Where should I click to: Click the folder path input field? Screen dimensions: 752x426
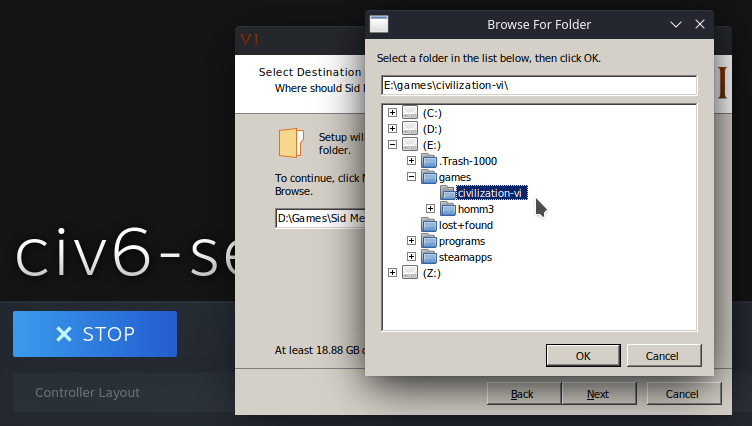(539, 85)
